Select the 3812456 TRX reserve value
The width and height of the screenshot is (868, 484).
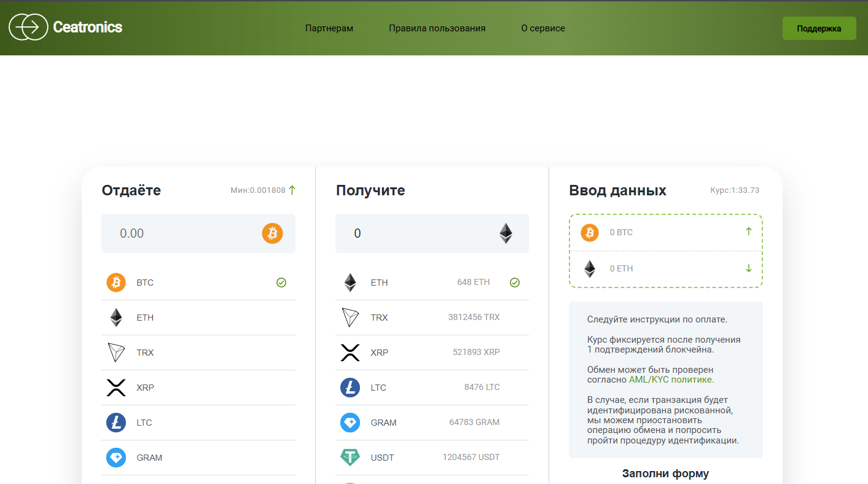tap(474, 318)
